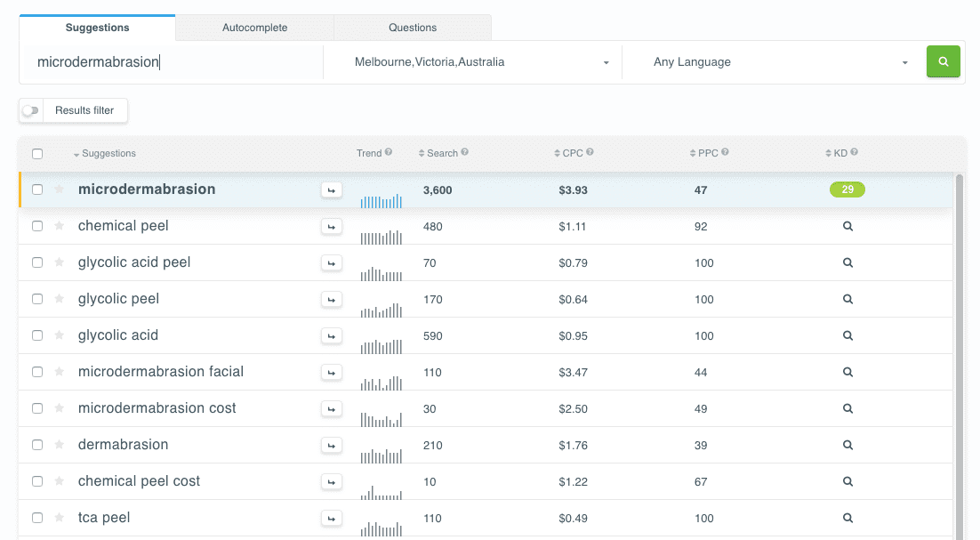Screen dimensions: 980x540
Task: Tick checkbox for glycolic acid peel
Action: (x=37, y=262)
